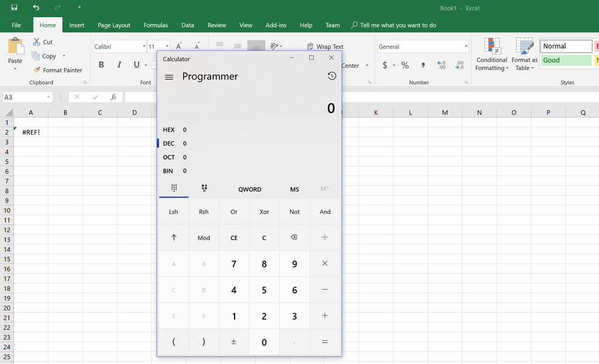The height and width of the screenshot is (364, 599).
Task: Click the Select All corner triangle
Action: click(8, 113)
